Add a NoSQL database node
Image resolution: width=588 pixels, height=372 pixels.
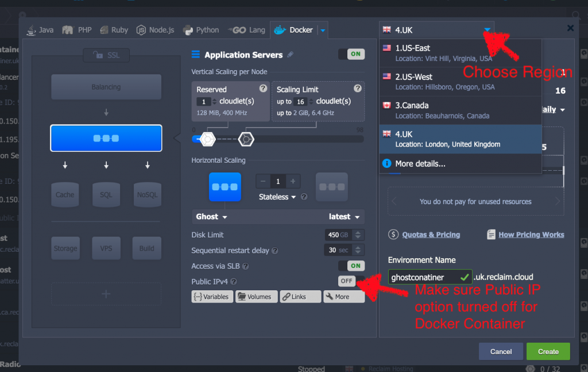point(148,194)
